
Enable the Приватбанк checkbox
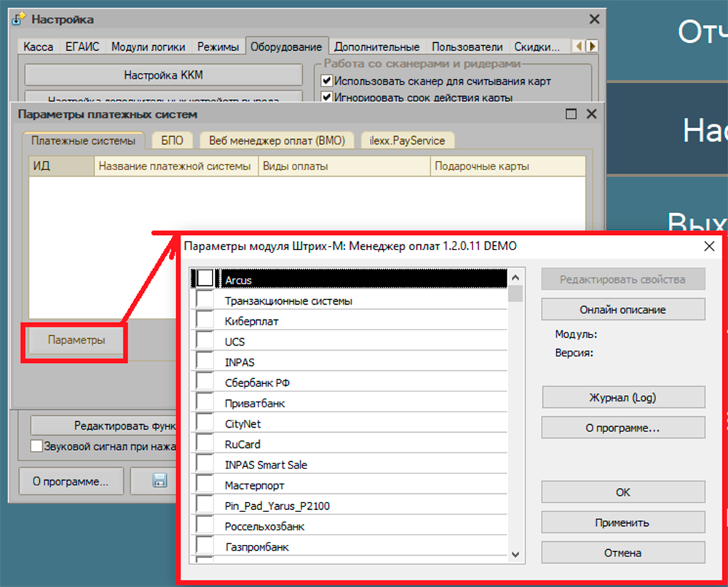point(205,402)
